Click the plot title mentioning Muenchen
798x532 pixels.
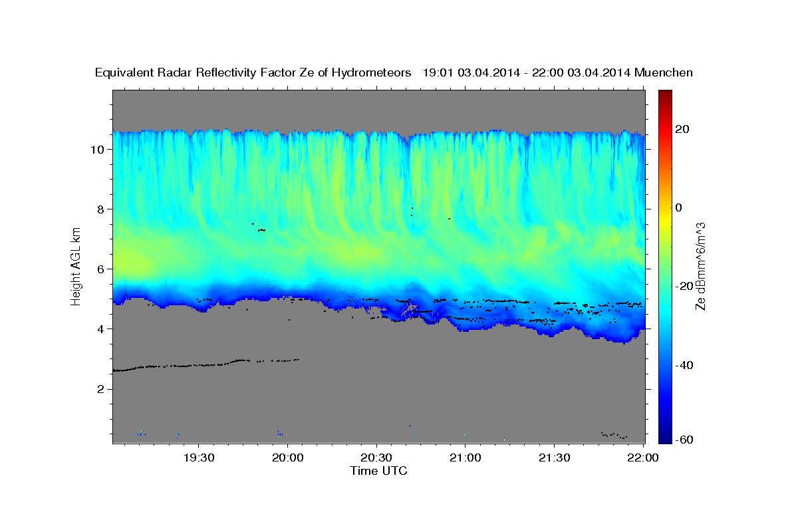pyautogui.click(x=394, y=73)
